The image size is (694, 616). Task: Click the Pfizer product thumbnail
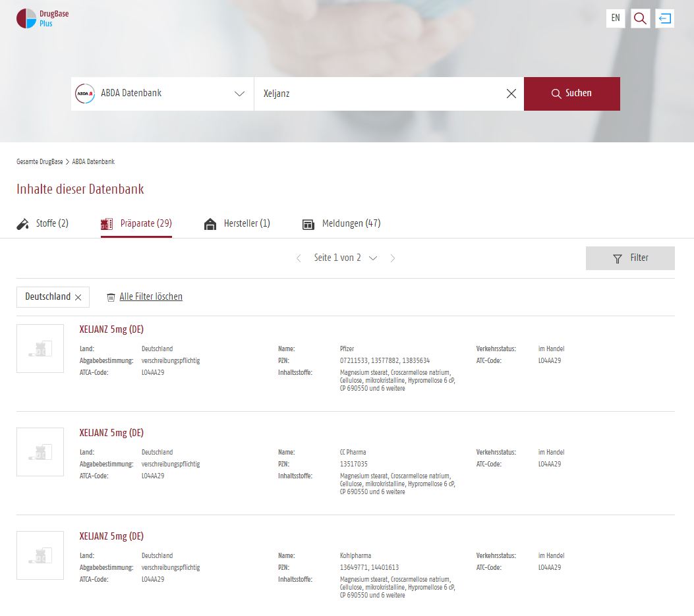(x=40, y=349)
